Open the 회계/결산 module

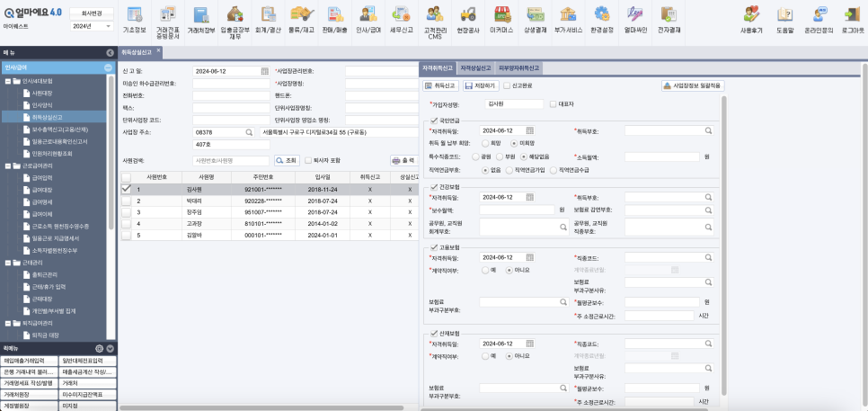pyautogui.click(x=268, y=21)
